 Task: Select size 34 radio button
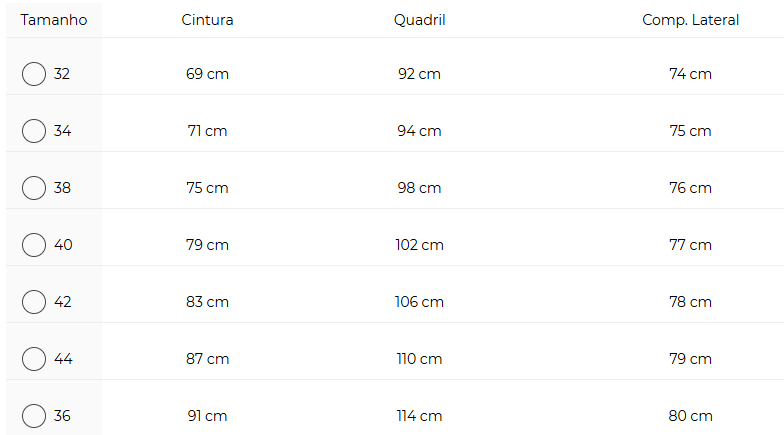point(34,131)
